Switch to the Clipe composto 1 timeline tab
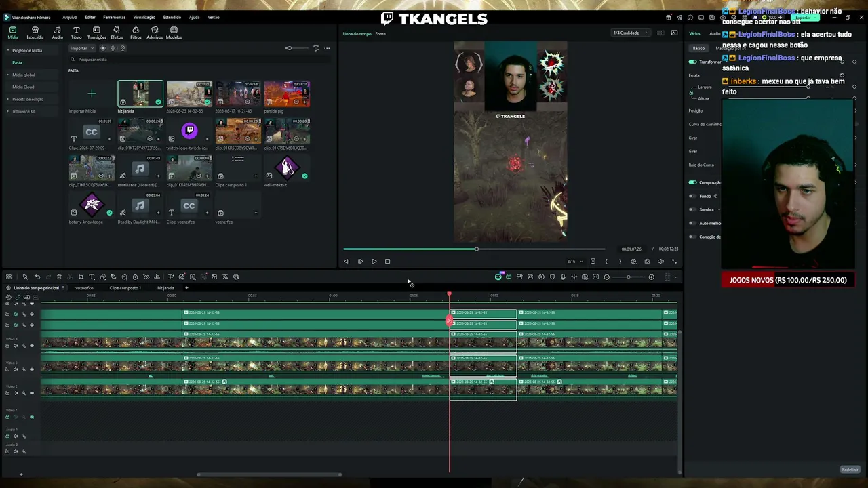The height and width of the screenshot is (488, 868). [125, 288]
